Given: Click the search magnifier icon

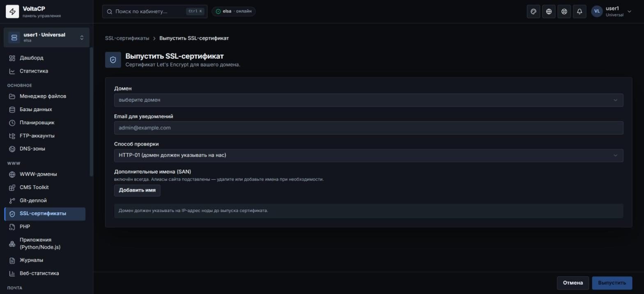Looking at the screenshot, I should tap(110, 11).
